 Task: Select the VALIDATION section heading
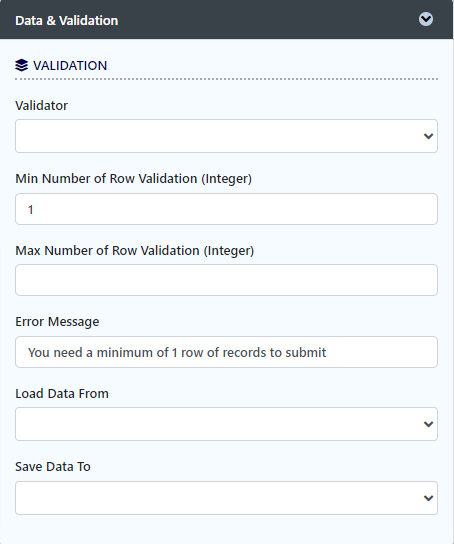tap(70, 66)
